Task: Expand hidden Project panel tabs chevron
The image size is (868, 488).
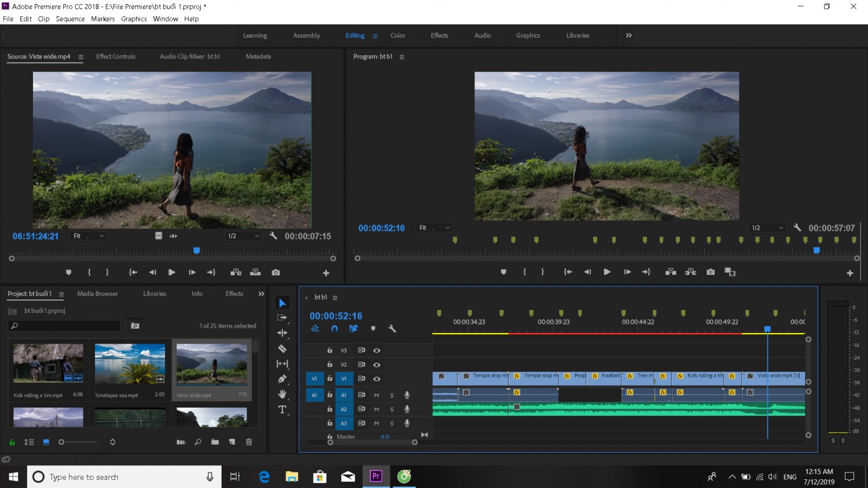Action: (261, 294)
